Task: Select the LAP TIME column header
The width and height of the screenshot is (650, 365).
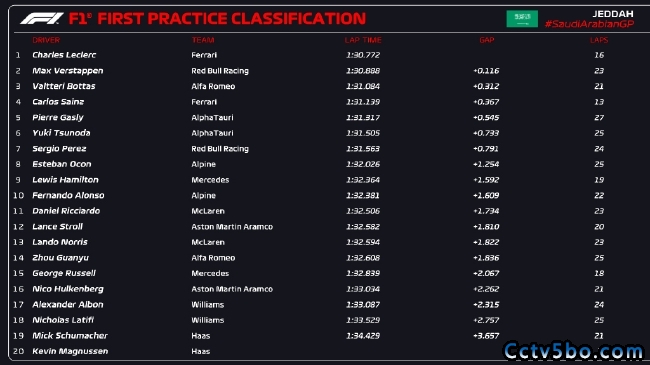Action: [x=363, y=40]
